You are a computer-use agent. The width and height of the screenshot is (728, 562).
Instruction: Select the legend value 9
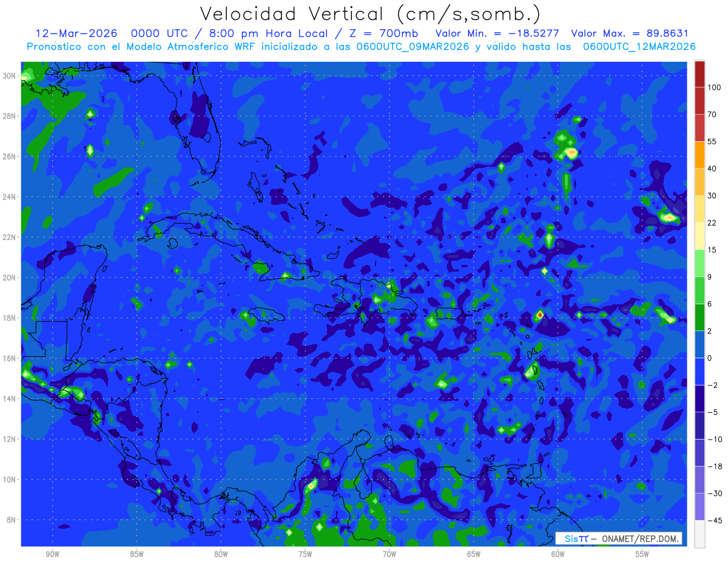[710, 277]
